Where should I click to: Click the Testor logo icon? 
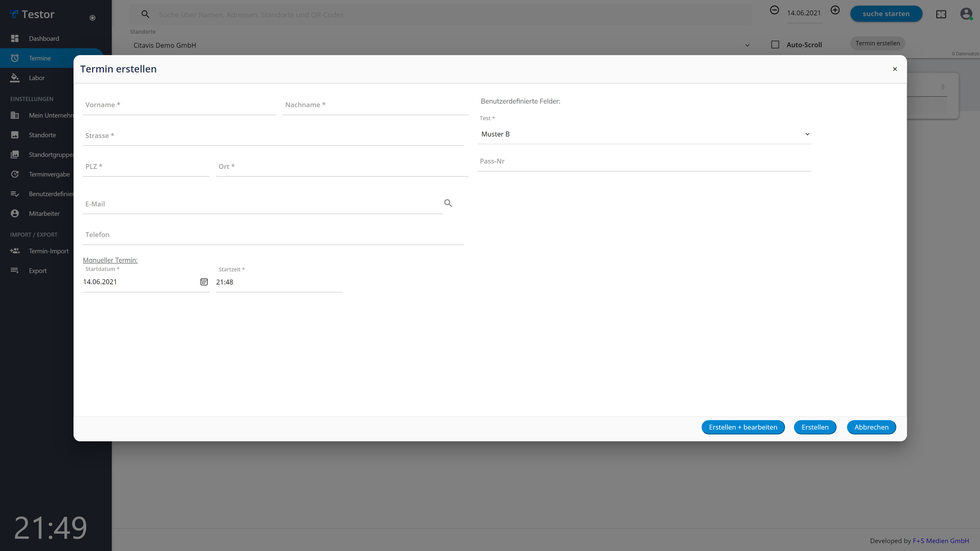[14, 15]
